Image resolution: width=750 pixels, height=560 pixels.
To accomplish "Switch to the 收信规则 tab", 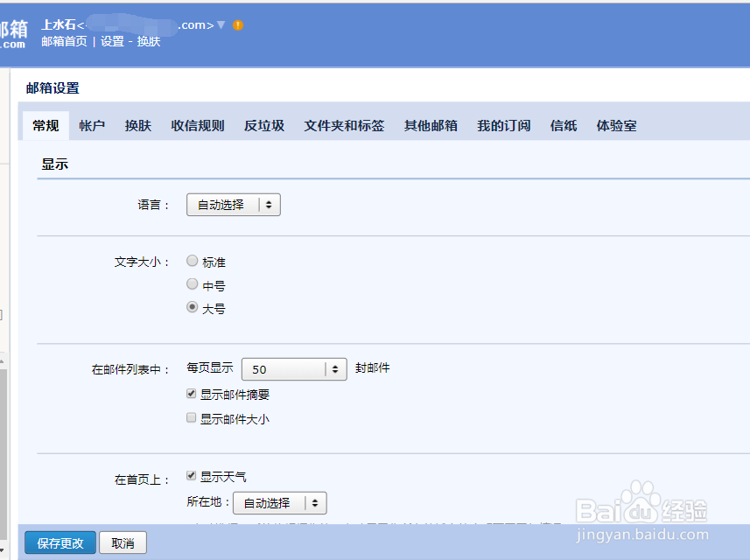I will (198, 126).
